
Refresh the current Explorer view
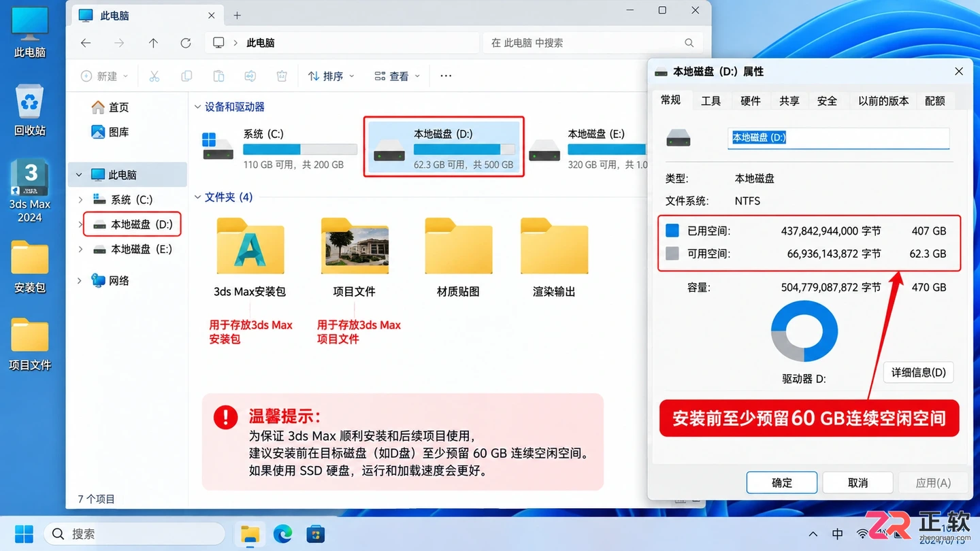point(186,43)
